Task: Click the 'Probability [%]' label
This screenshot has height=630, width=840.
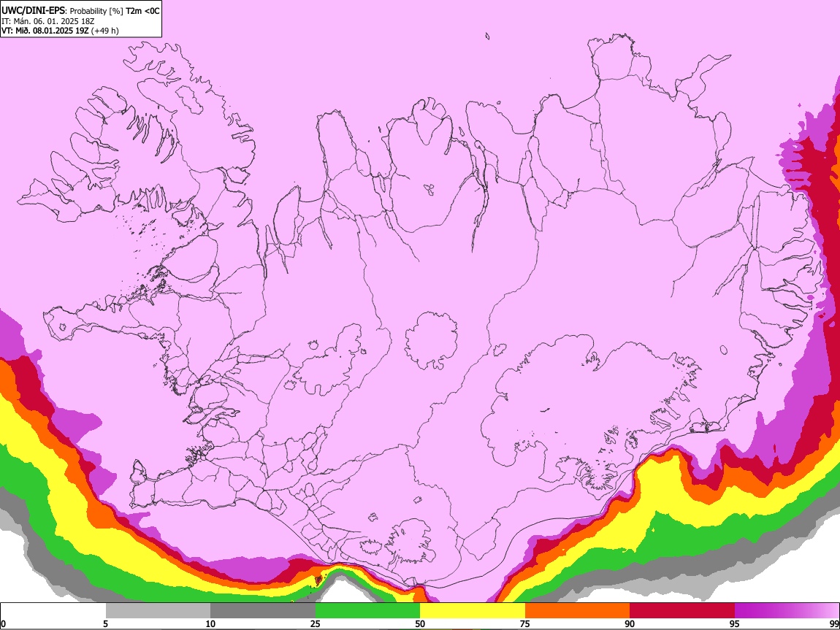Action: (x=96, y=11)
